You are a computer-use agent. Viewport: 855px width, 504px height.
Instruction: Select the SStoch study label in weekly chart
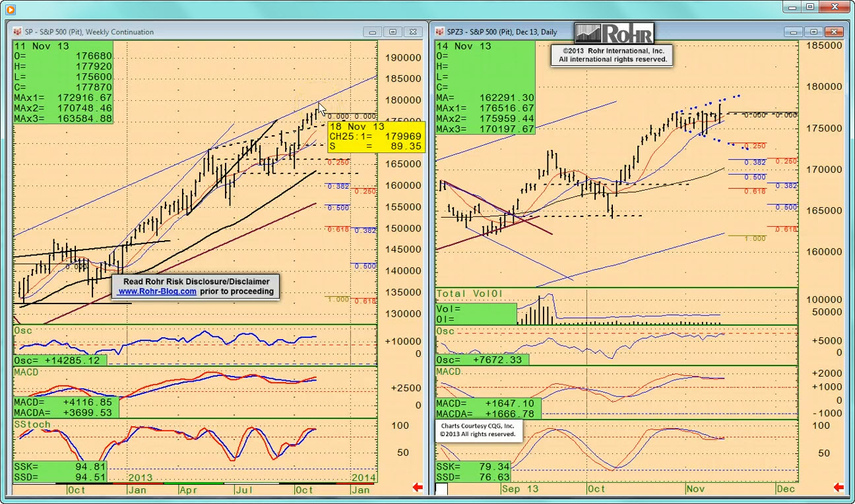click(x=32, y=424)
